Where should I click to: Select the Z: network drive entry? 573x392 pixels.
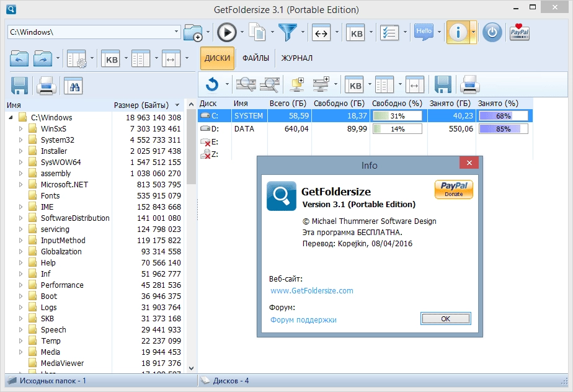[x=210, y=154]
